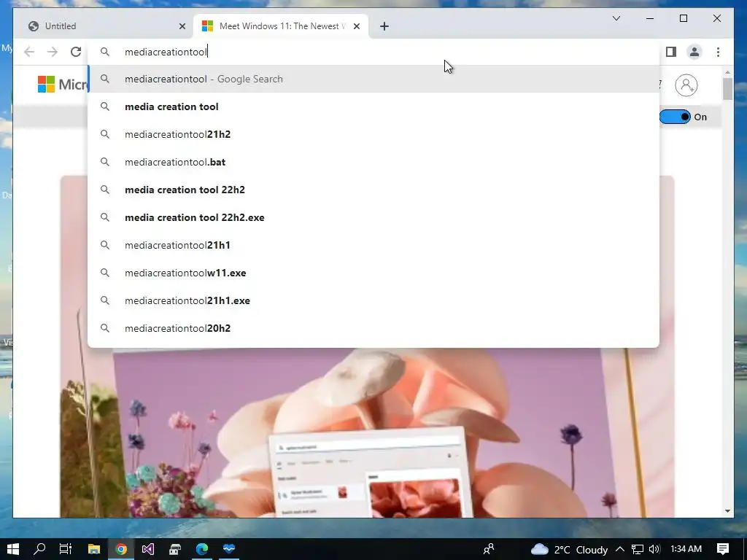The height and width of the screenshot is (560, 747).
Task: Click Chrome icon in taskbar
Action: click(121, 549)
